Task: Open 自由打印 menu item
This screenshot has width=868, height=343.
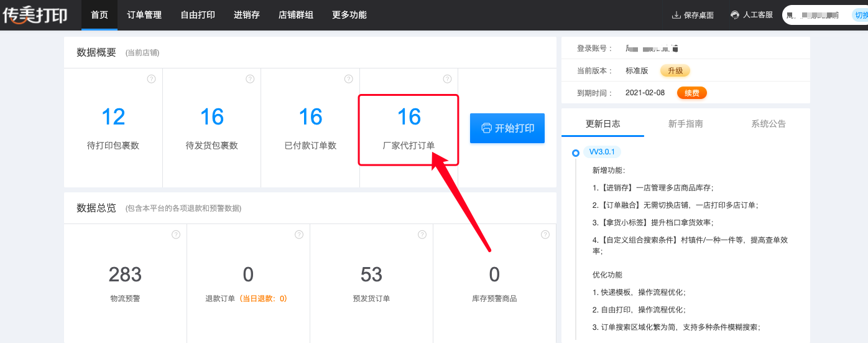Action: point(198,15)
